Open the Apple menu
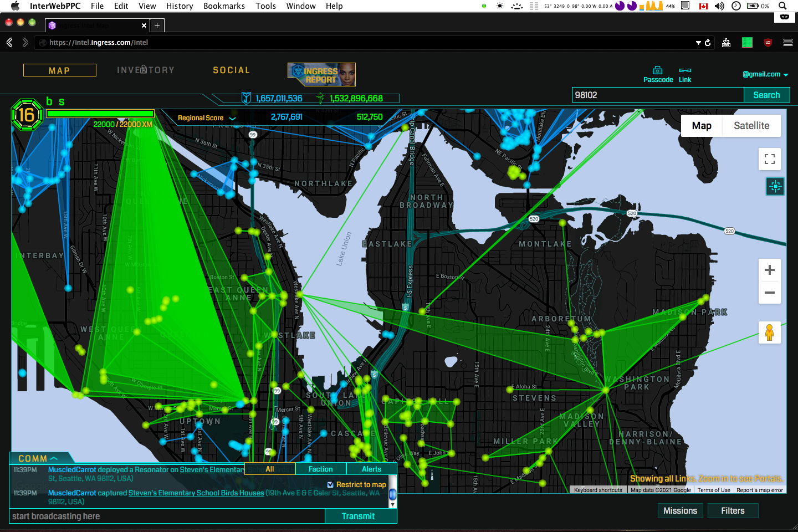 (15, 6)
